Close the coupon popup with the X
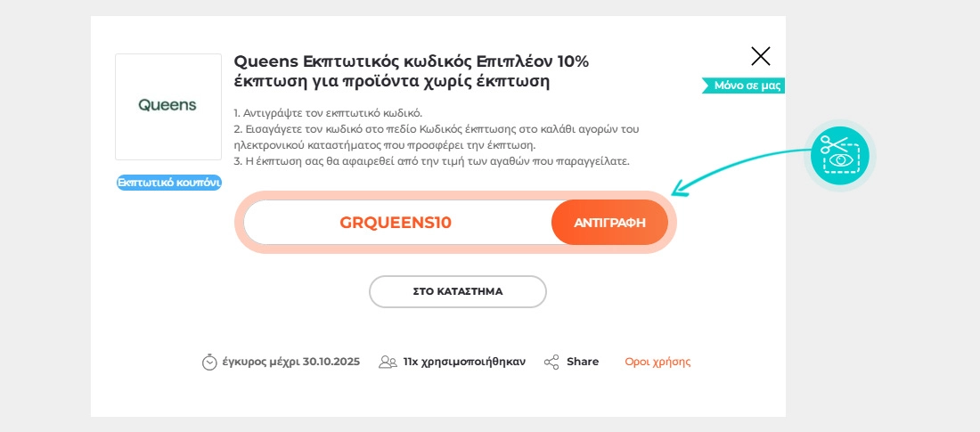980x432 pixels. (x=761, y=57)
